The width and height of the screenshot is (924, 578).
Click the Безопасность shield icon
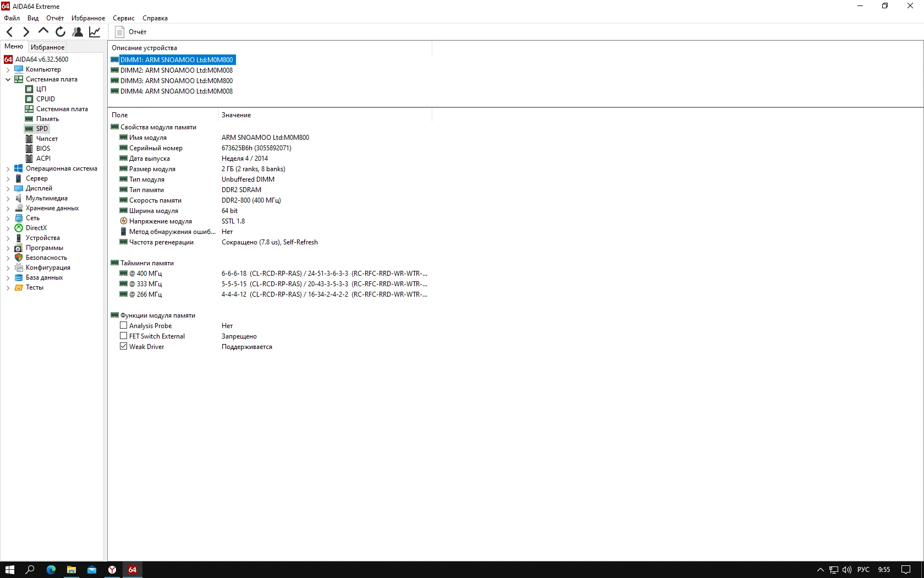pos(19,258)
